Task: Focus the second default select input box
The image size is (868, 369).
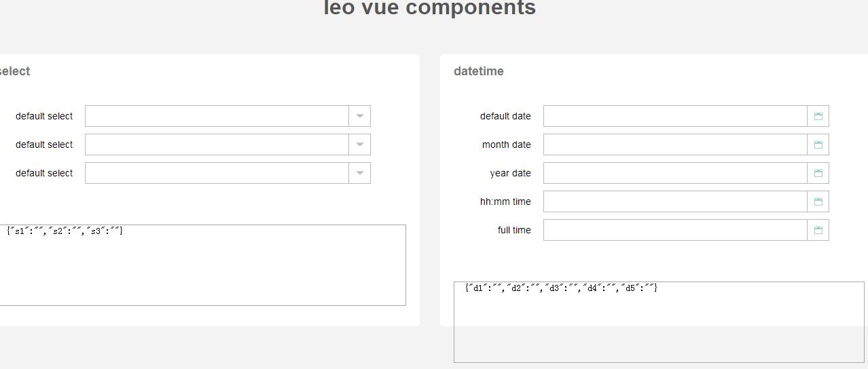Action: (217, 144)
